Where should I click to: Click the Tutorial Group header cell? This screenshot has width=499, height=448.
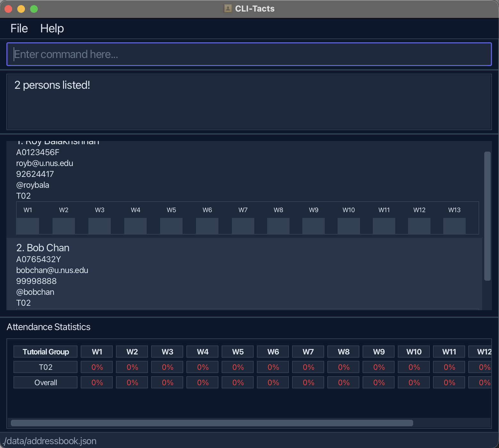[x=45, y=352]
